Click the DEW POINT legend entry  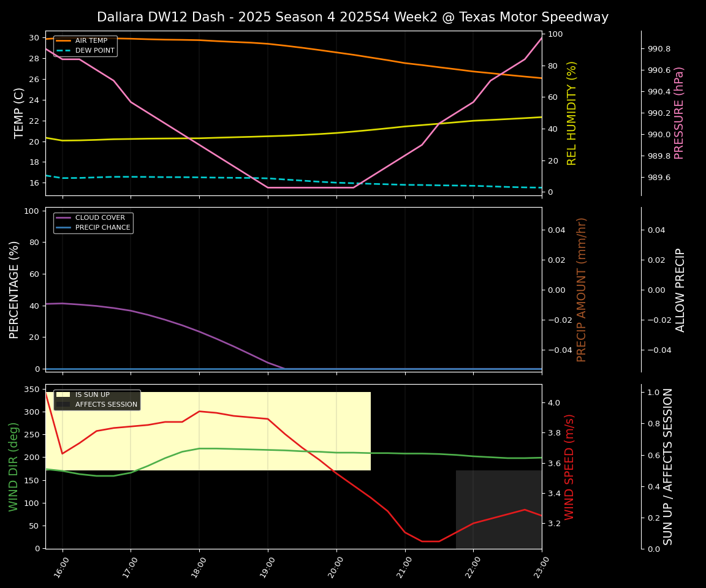tap(94, 51)
